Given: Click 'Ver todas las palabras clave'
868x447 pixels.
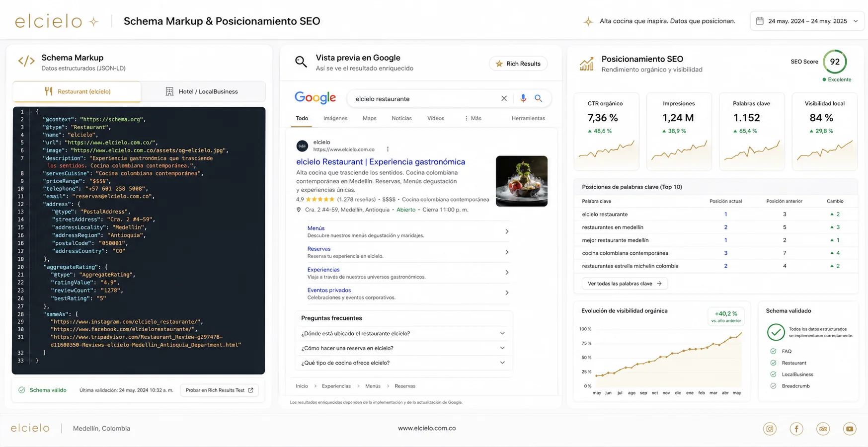Looking at the screenshot, I should click(625, 284).
